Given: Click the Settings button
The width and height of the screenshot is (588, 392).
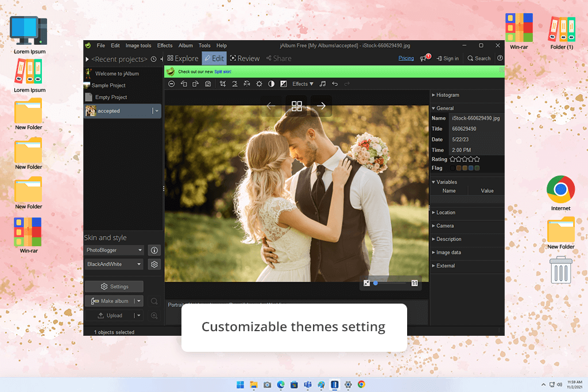Looking at the screenshot, I should click(x=114, y=287).
